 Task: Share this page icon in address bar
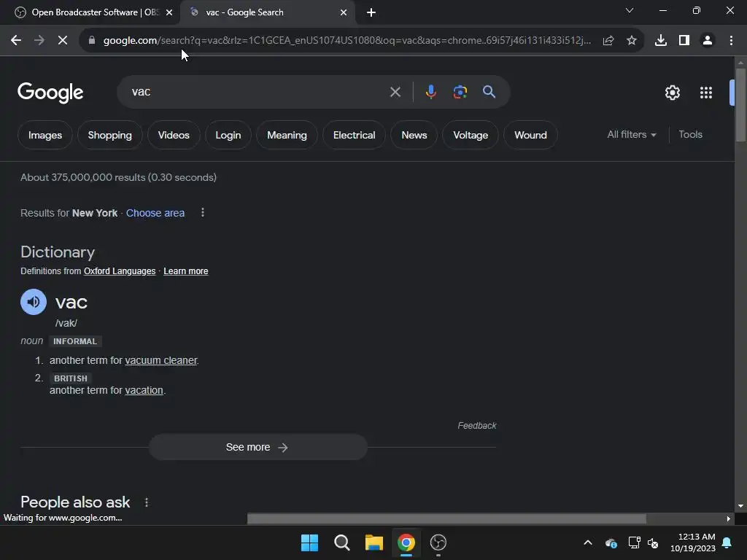point(608,41)
